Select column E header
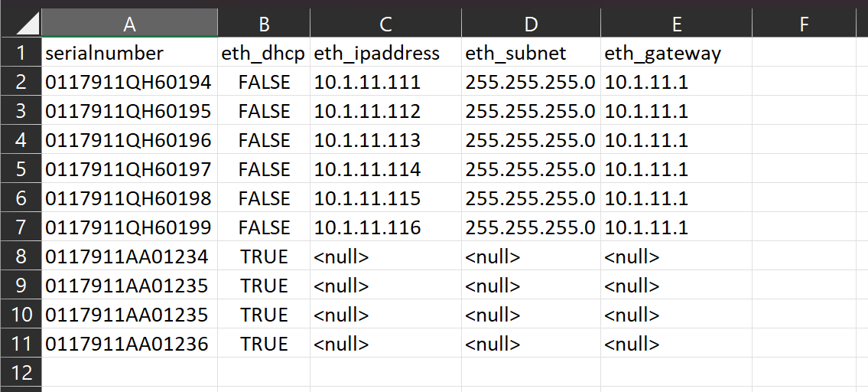 click(676, 24)
